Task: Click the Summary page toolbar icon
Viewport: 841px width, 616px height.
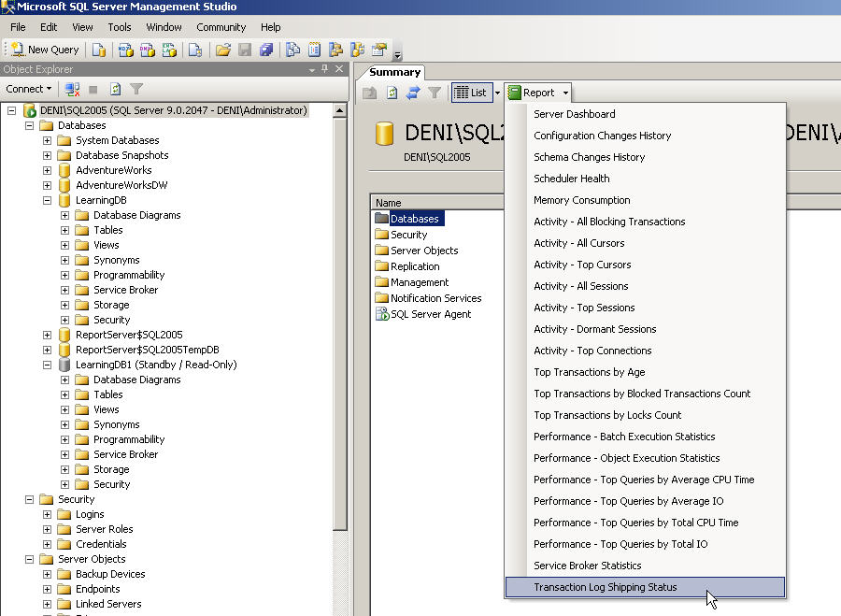Action: point(314,50)
